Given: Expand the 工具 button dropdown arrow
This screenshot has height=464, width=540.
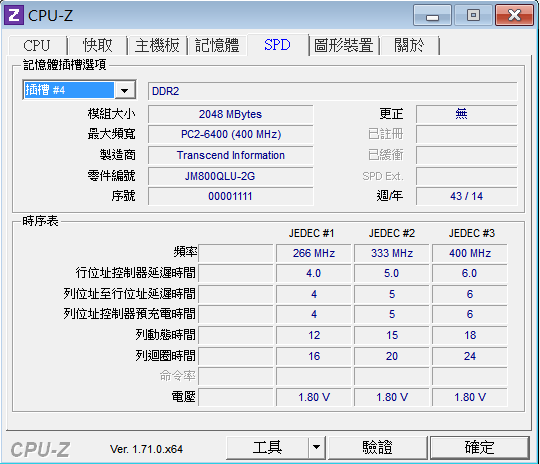Looking at the screenshot, I should 316,448.
